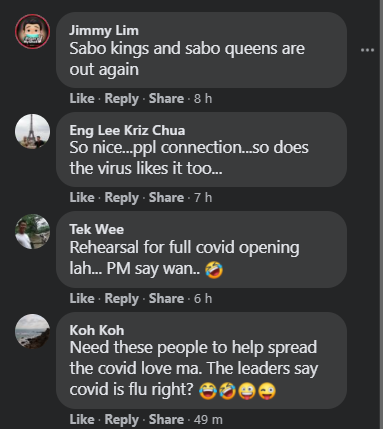Open Eng Lee Kriz Chua name link
The image size is (383, 429).
tap(127, 130)
